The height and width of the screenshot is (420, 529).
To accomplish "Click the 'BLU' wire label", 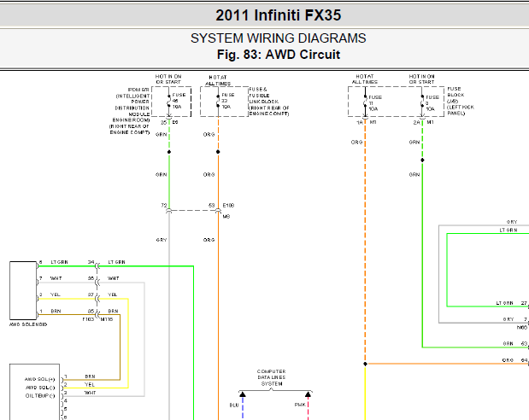I will pyautogui.click(x=234, y=405).
